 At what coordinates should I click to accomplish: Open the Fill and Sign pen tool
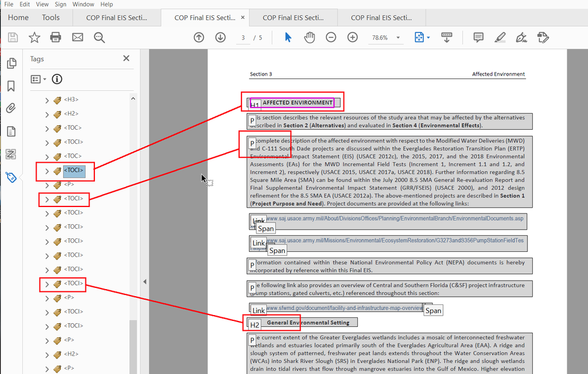[x=521, y=37]
